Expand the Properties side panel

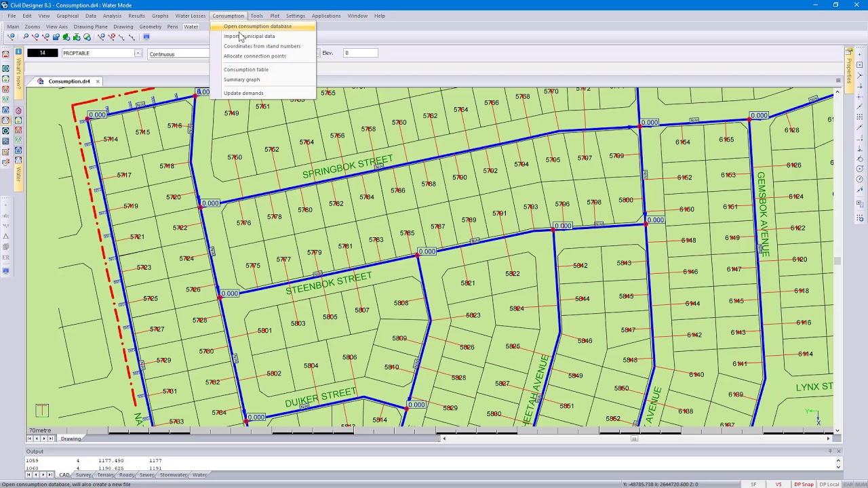[x=849, y=70]
